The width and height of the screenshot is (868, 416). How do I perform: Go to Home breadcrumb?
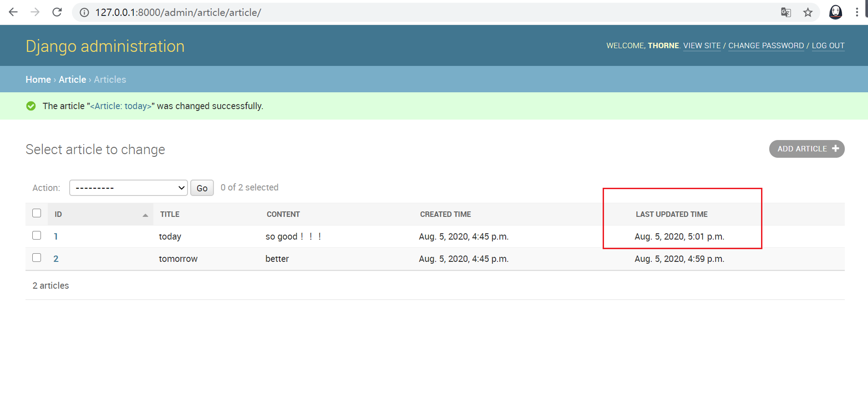click(38, 80)
